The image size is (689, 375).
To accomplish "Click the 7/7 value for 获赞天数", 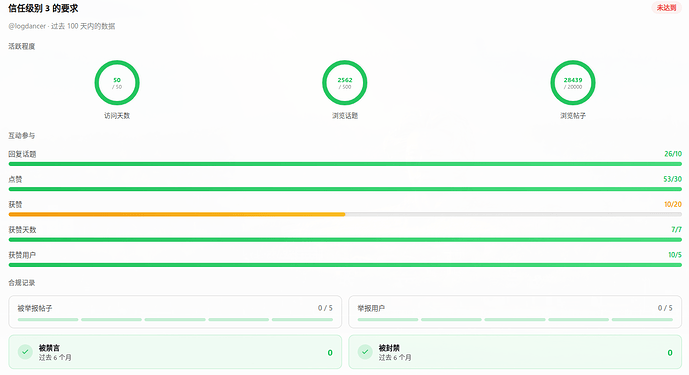I will tap(676, 229).
